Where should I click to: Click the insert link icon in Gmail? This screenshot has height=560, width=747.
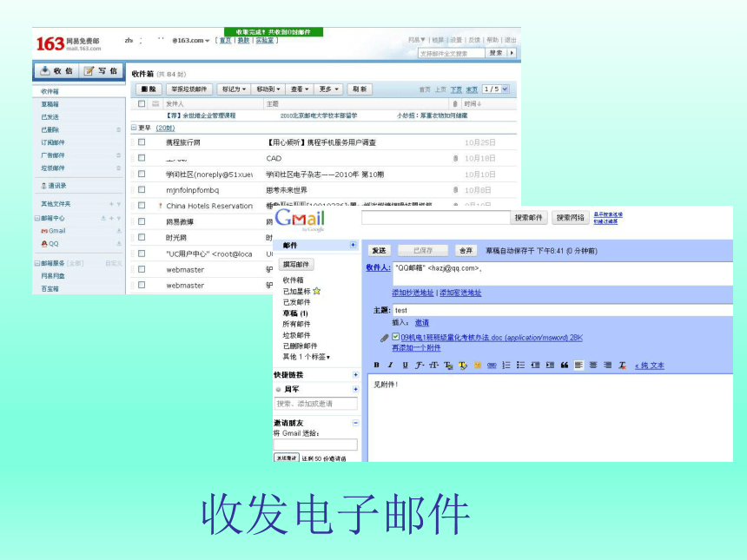492,365
